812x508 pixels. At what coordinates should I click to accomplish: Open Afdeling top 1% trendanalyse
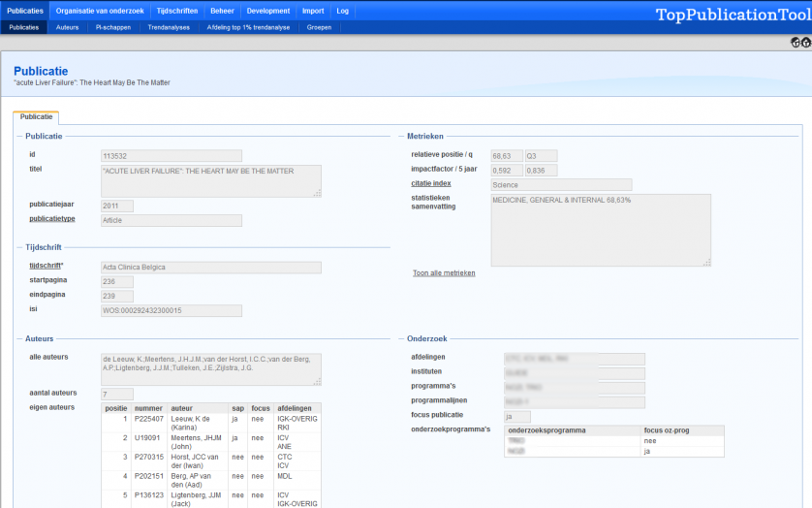pos(249,27)
